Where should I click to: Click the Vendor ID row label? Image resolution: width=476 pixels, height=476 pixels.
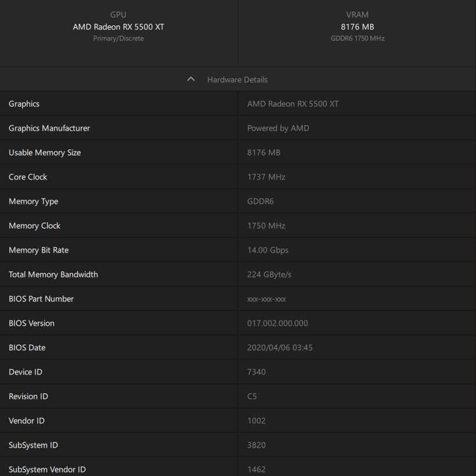point(27,421)
